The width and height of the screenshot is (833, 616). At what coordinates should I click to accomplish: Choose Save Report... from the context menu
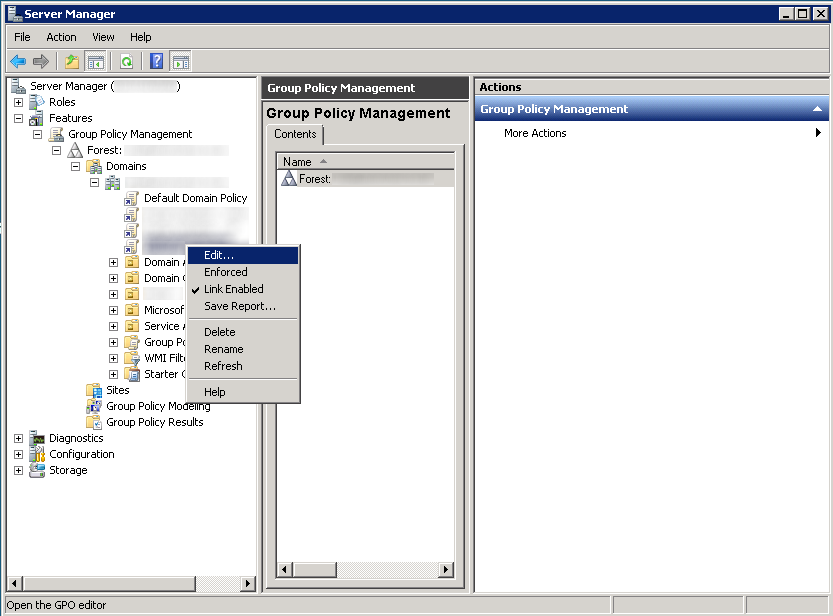pyautogui.click(x=243, y=306)
